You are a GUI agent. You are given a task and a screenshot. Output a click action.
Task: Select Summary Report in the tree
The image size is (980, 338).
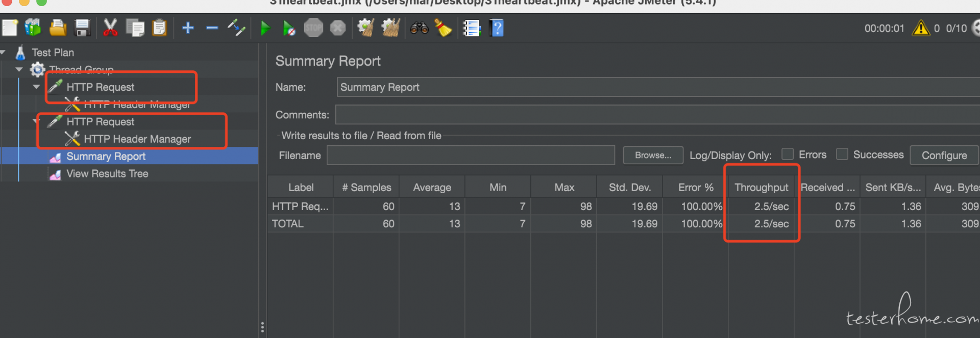(106, 157)
